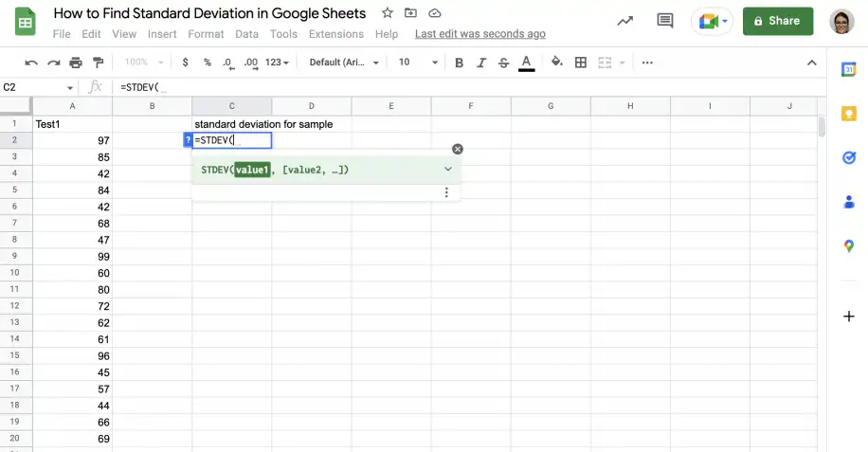Print the spreadsheet
Screen dimensions: 868x452
76,63
